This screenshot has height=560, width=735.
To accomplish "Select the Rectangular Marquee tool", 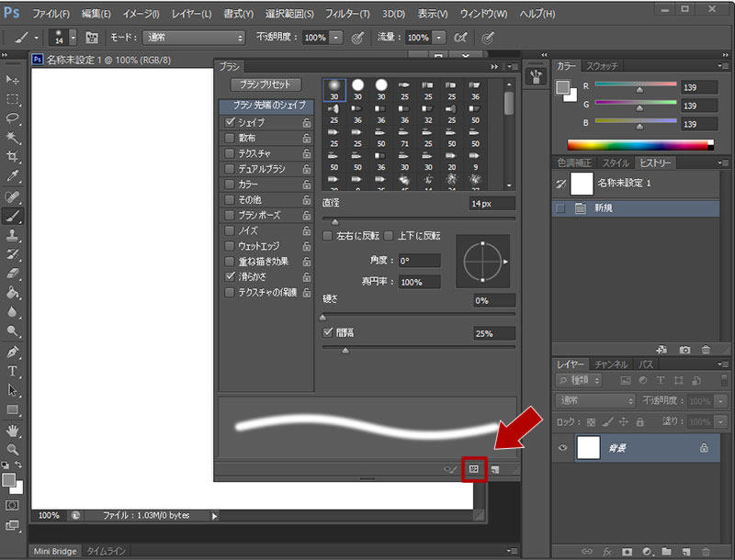I will [13, 99].
